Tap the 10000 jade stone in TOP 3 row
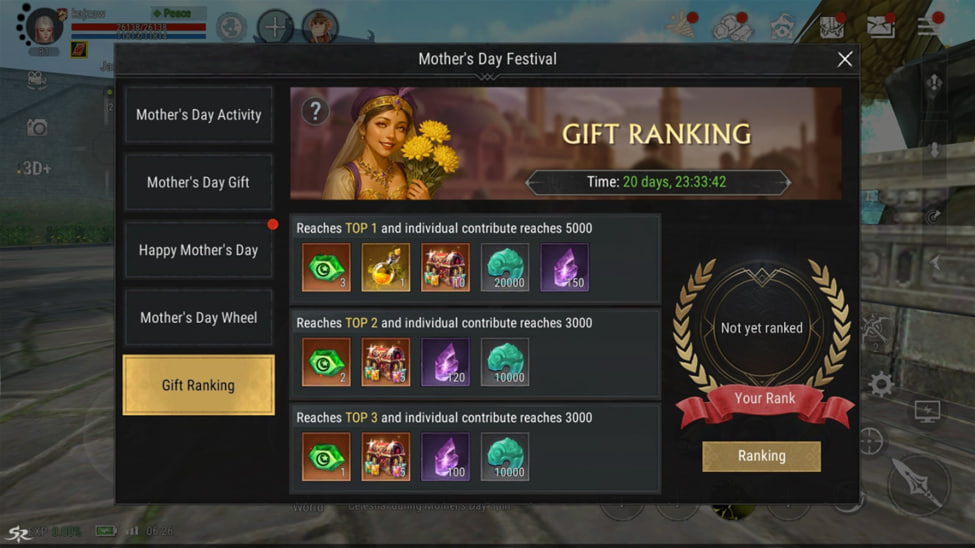 point(505,457)
